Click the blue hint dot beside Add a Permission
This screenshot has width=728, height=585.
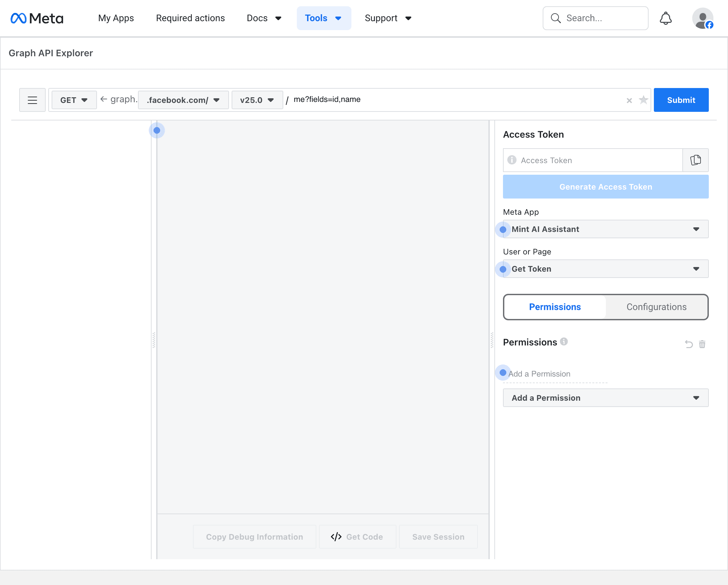click(503, 373)
